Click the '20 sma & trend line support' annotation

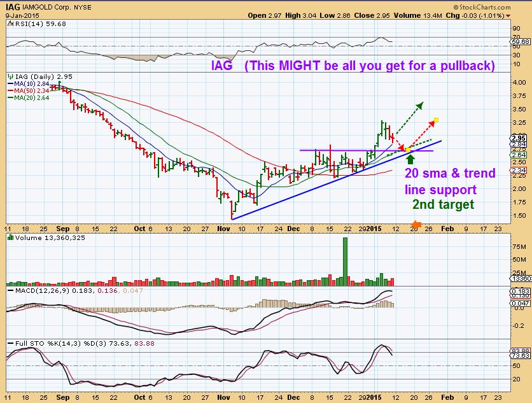450,181
